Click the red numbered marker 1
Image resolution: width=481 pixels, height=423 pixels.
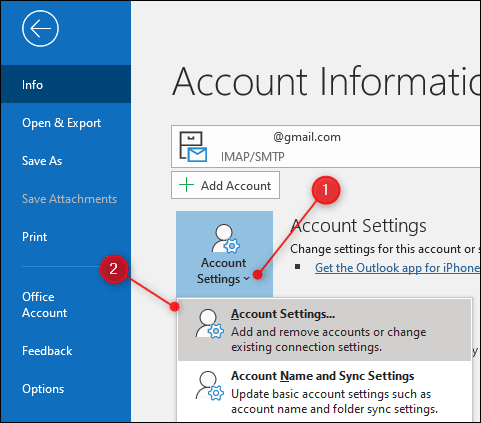click(326, 190)
